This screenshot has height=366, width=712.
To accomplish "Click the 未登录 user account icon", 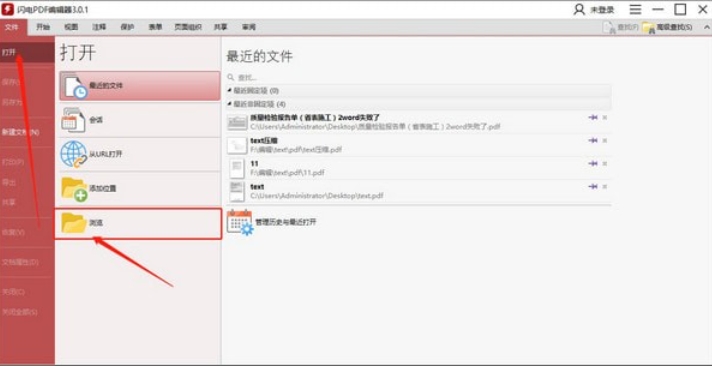I will [579, 10].
